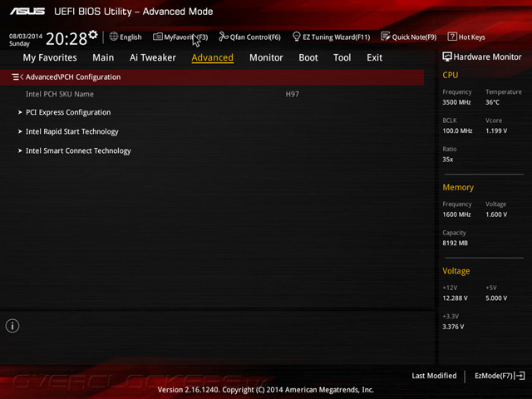Click the info circle icon

pyautogui.click(x=12, y=326)
